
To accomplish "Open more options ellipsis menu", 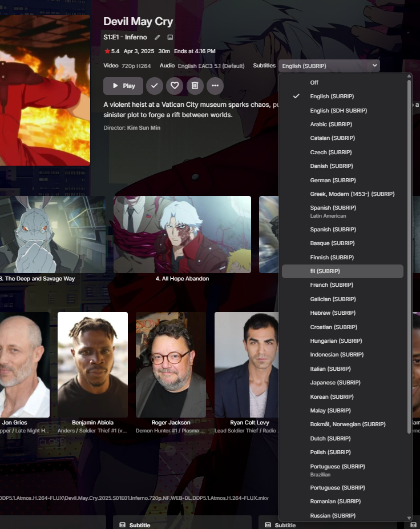I will (x=215, y=86).
